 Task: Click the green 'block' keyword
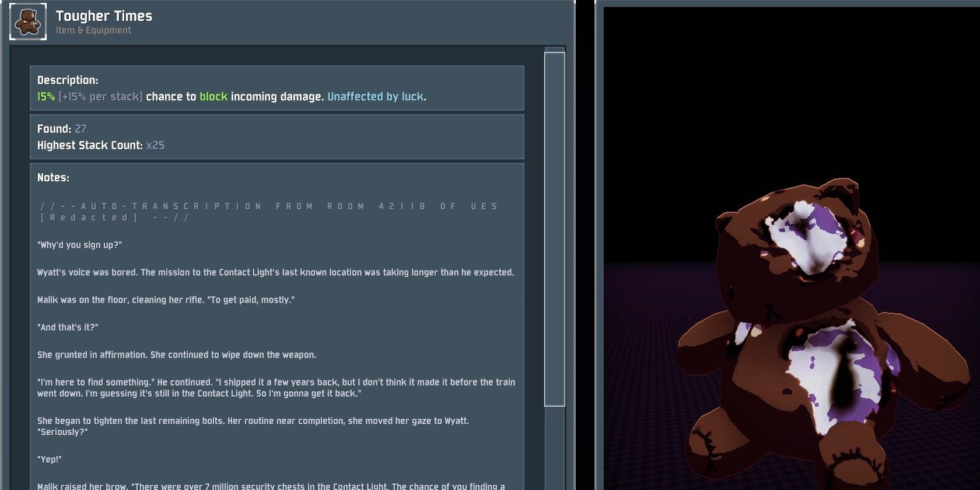(213, 97)
